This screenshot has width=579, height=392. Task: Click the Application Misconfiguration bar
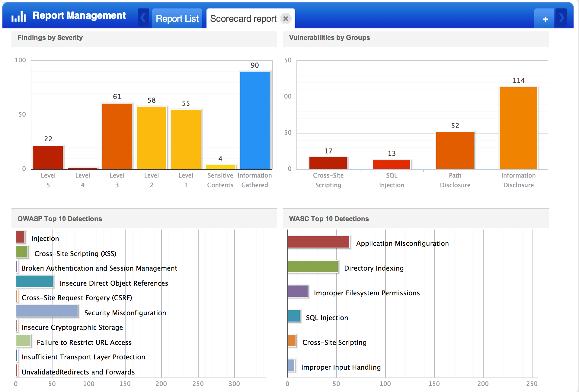[x=318, y=242]
